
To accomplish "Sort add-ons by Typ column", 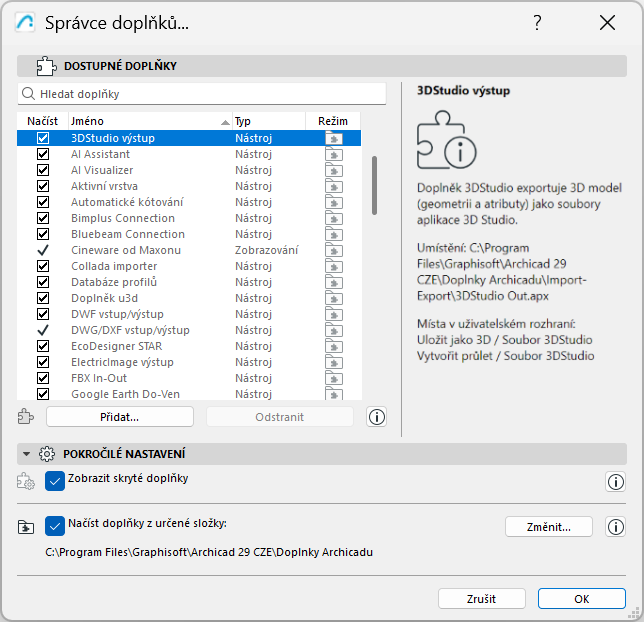I will [x=267, y=121].
